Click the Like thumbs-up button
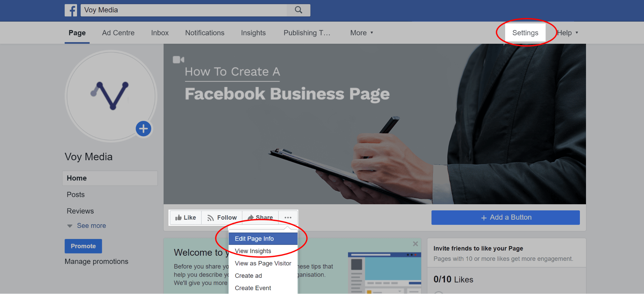The width and height of the screenshot is (644, 294). 186,218
